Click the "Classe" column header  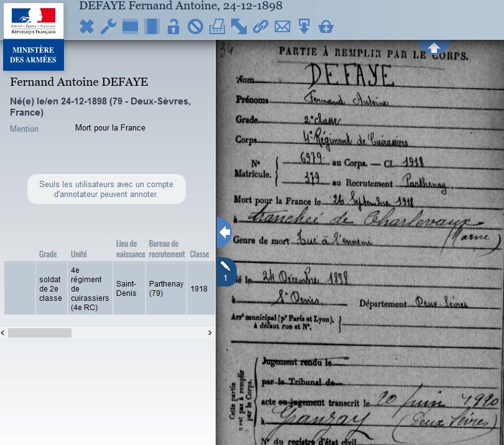click(x=199, y=254)
